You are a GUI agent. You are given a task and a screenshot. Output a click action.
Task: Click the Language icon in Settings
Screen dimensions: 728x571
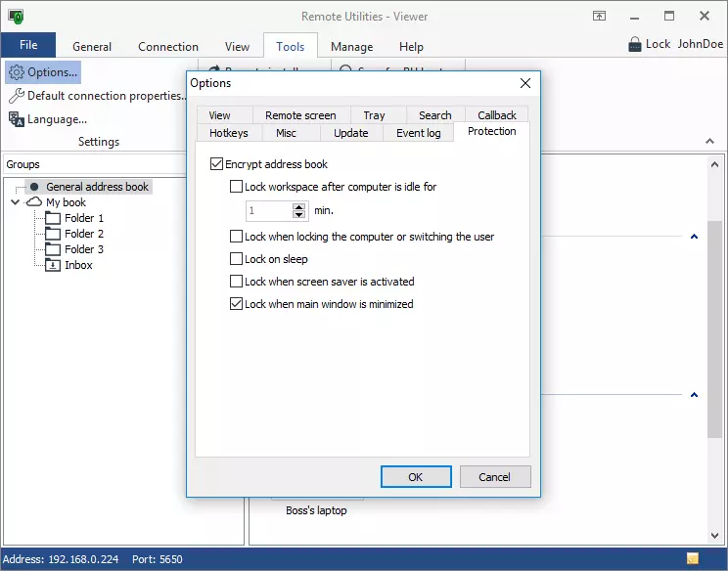16,119
